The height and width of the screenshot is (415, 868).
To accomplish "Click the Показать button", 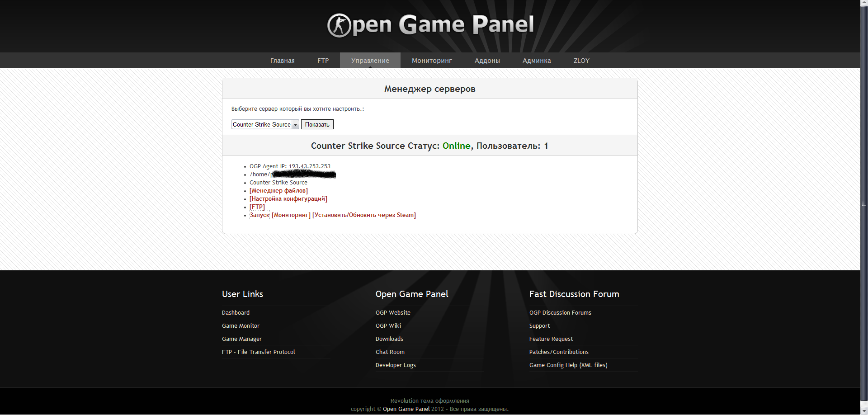I will [x=317, y=124].
